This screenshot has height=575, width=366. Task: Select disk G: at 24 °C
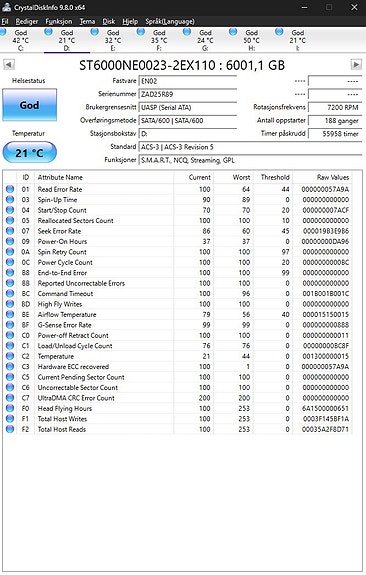[205, 40]
